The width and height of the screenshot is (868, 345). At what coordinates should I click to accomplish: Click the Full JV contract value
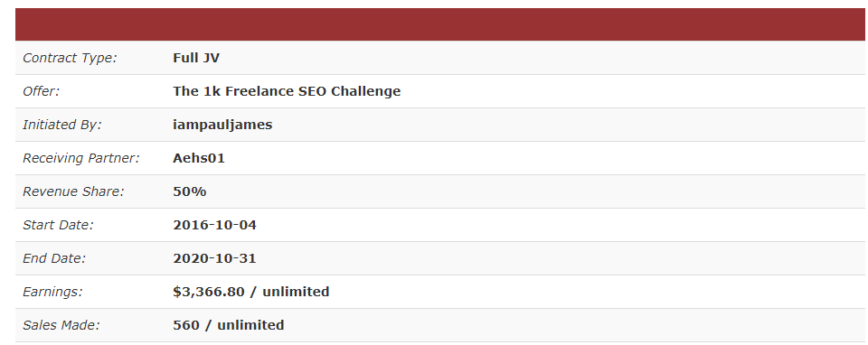pyautogui.click(x=196, y=58)
